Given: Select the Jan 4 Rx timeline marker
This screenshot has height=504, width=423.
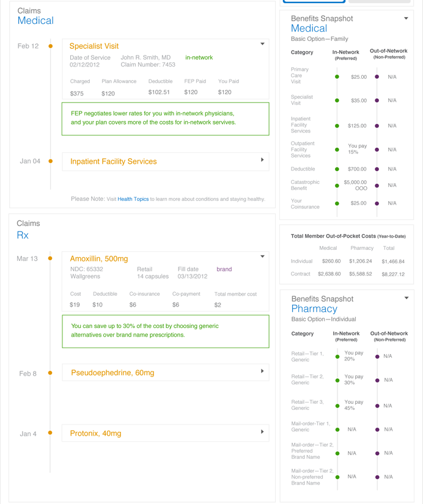Looking at the screenshot, I should (x=50, y=433).
